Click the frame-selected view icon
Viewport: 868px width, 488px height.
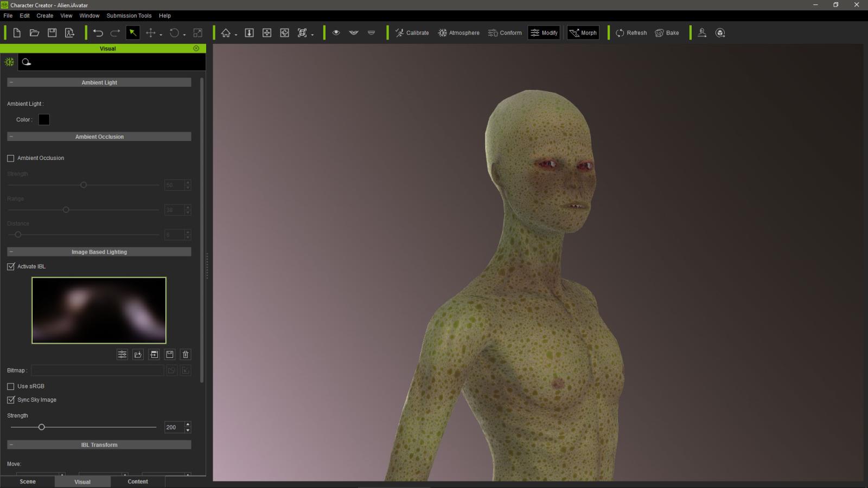[302, 33]
